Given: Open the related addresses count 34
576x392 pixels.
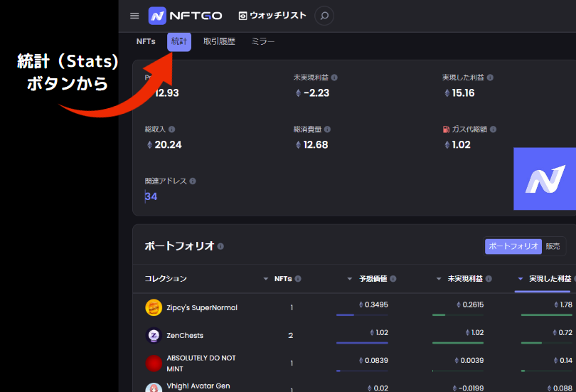Looking at the screenshot, I should [151, 196].
